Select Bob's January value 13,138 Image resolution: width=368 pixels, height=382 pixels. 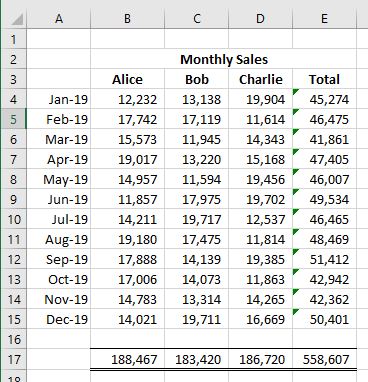(197, 99)
